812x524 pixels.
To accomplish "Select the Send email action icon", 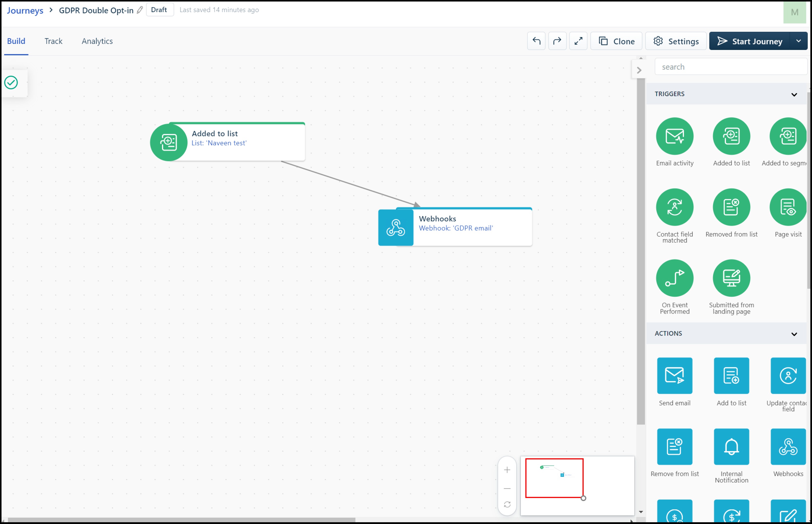I will (x=674, y=375).
